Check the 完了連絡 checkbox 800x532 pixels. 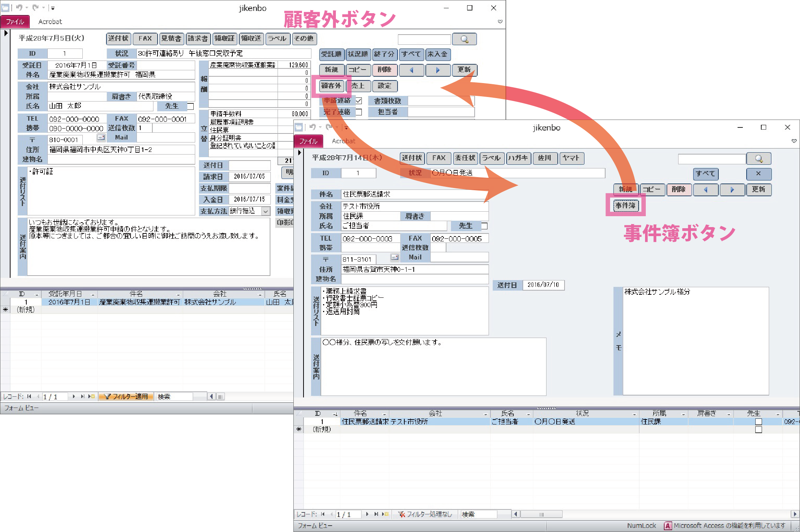(x=359, y=112)
